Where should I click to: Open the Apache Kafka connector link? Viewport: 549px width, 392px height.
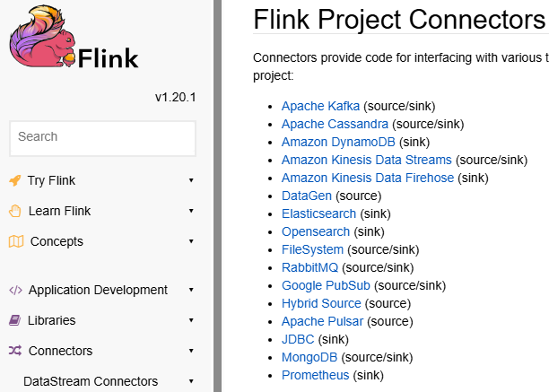pos(320,106)
